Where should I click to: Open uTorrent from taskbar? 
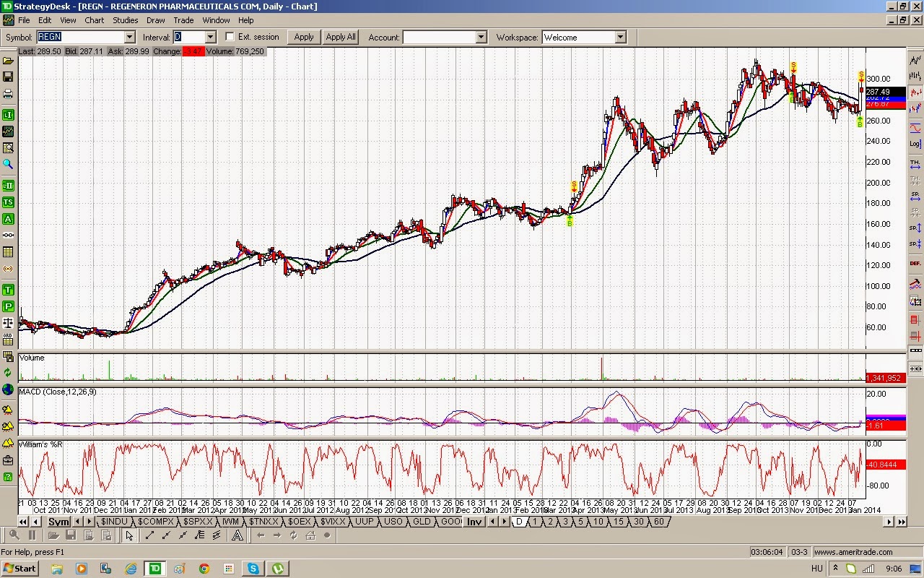(x=278, y=569)
